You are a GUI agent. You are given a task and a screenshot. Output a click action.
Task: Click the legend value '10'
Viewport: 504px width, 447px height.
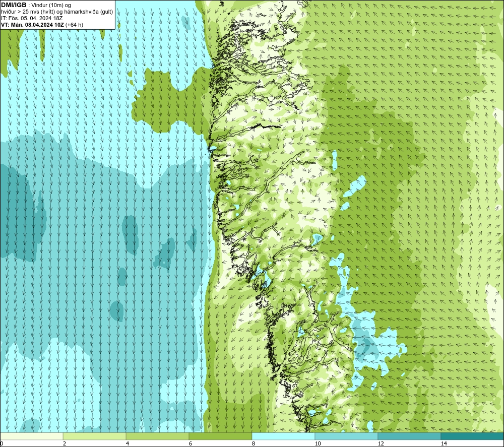[318, 443]
